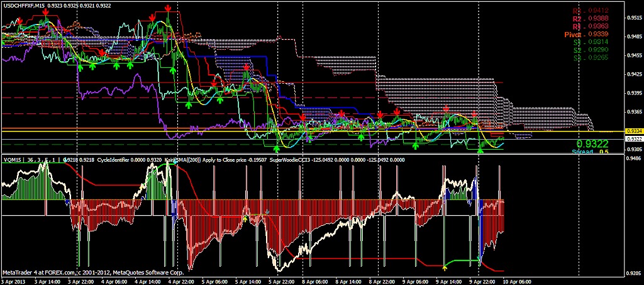Click the VQM15 indicator label
The image size is (644, 285).
pos(11,160)
